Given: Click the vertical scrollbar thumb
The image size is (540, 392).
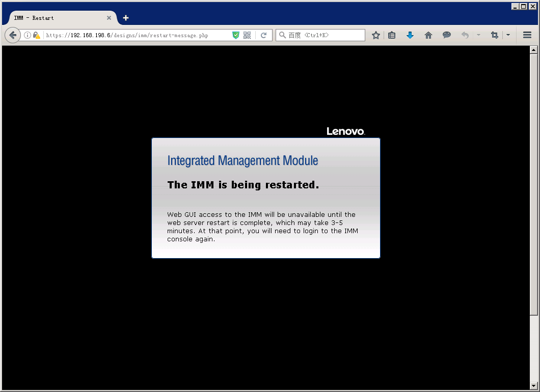Looking at the screenshot, I should [x=534, y=184].
